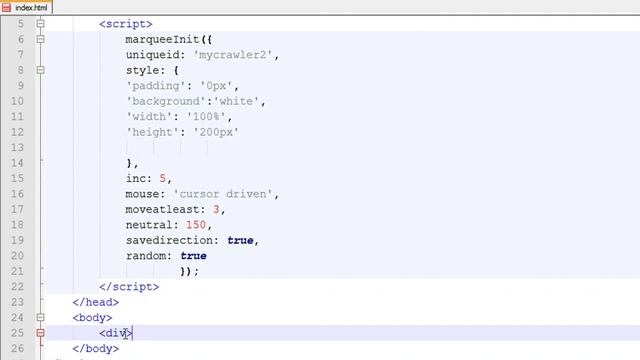
Task: Click the style: { line
Action: [x=152, y=70]
